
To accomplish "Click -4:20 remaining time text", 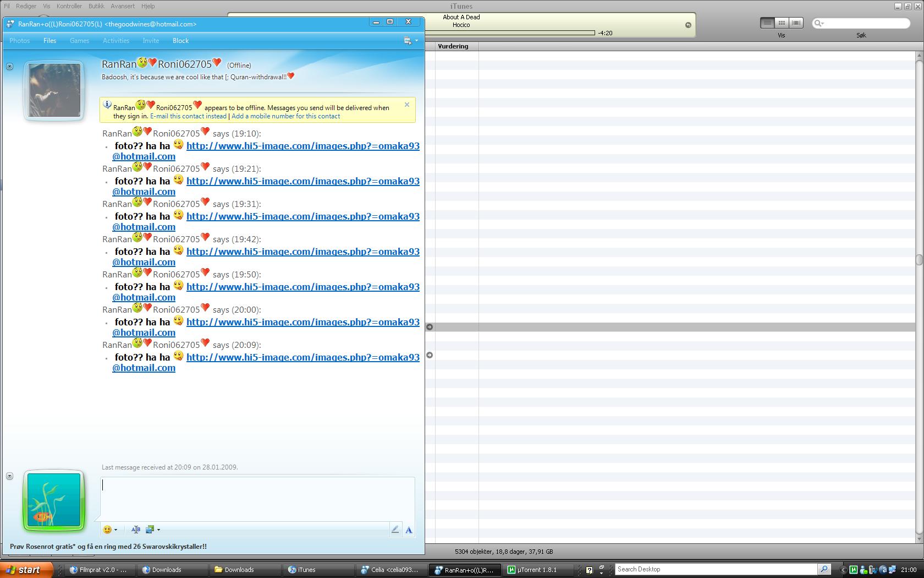I will tap(605, 33).
